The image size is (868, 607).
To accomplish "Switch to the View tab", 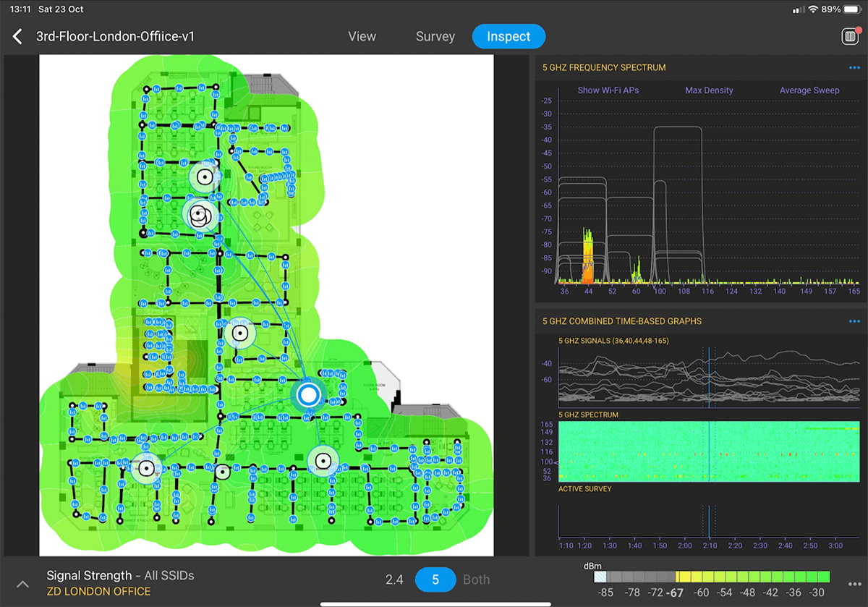I will (362, 37).
